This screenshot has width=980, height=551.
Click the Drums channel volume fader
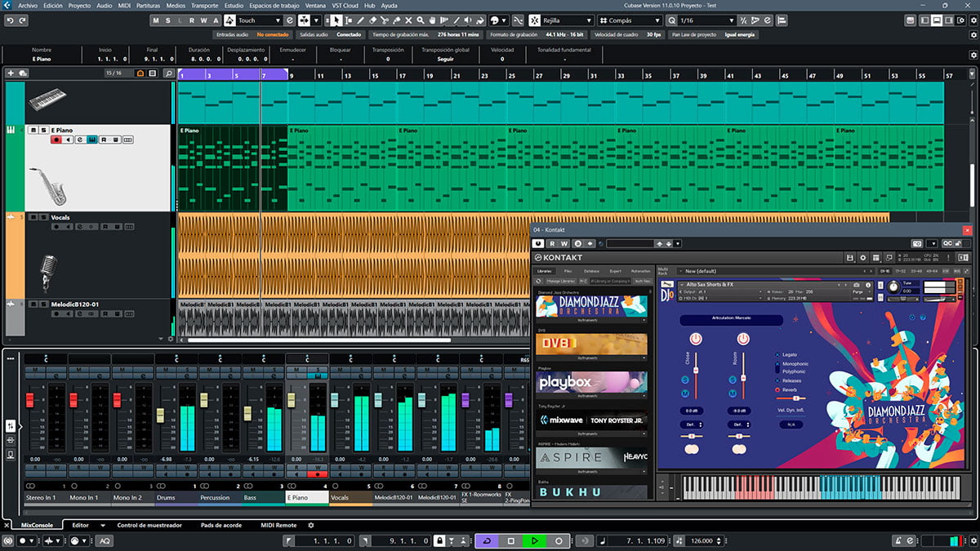(160, 415)
